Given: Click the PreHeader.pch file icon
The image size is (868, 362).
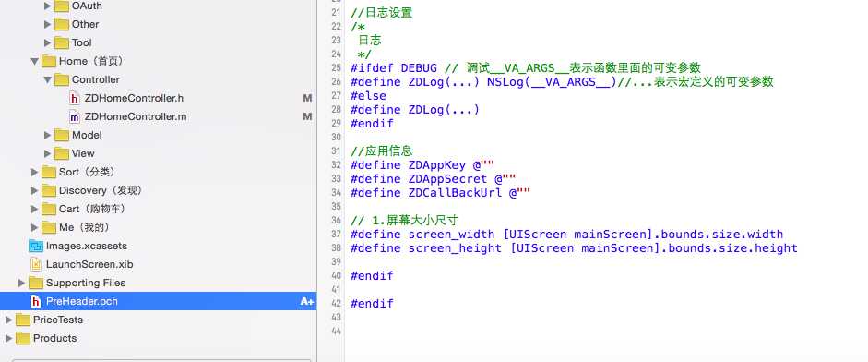Looking at the screenshot, I should click(x=36, y=302).
